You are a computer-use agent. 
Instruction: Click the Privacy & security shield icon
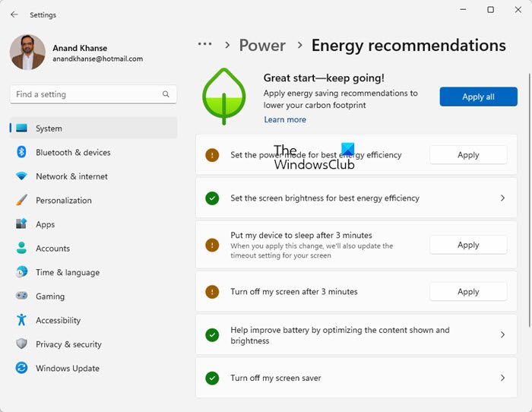[x=21, y=344]
